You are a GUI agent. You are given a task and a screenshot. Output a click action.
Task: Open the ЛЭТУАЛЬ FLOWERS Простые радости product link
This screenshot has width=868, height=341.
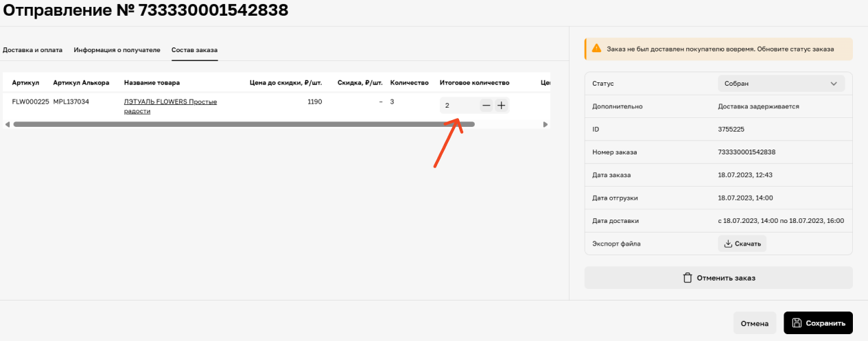point(170,106)
